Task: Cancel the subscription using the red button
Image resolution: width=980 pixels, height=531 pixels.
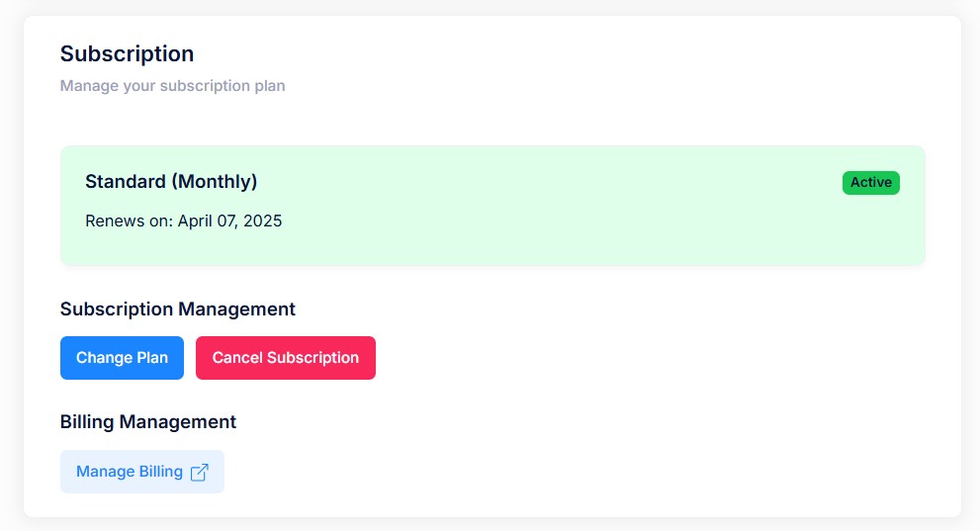Action: click(286, 358)
